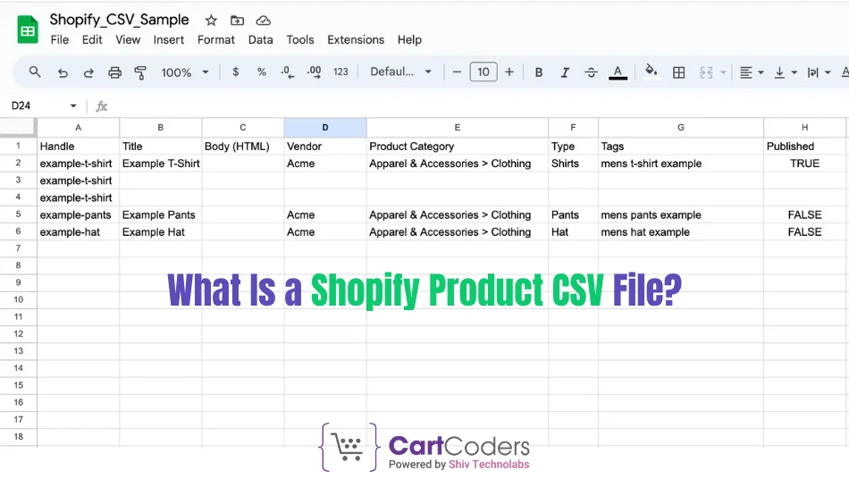Toggle strikethrough formatting
This screenshot has height=504, width=849.
tap(591, 72)
